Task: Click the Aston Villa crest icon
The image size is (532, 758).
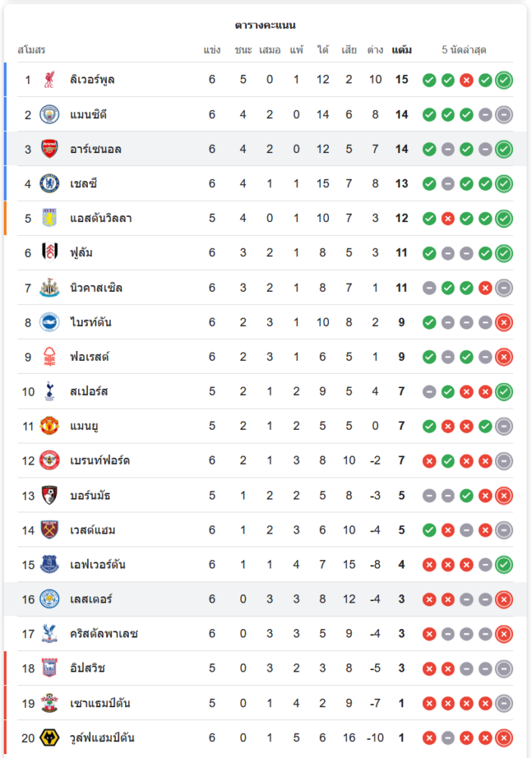Action: 50,218
